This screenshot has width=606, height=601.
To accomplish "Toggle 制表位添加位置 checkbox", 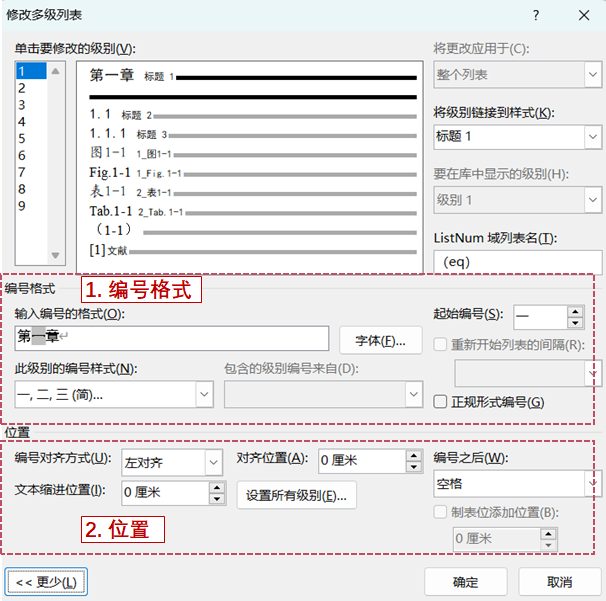I will pos(440,512).
